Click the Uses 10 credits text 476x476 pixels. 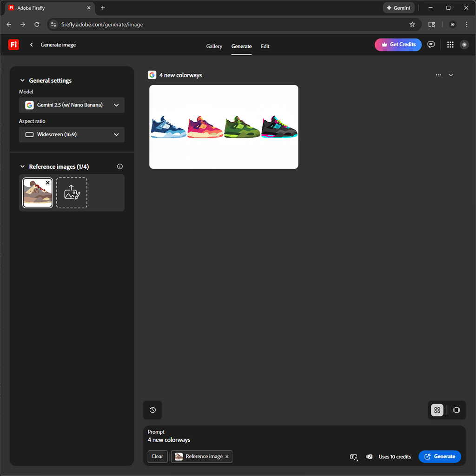(395, 457)
